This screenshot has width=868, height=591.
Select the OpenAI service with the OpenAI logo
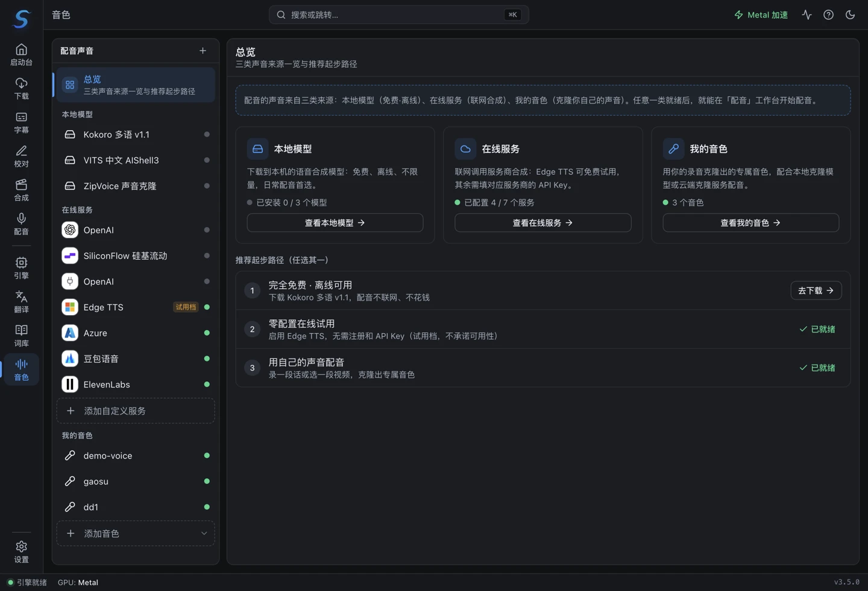136,230
